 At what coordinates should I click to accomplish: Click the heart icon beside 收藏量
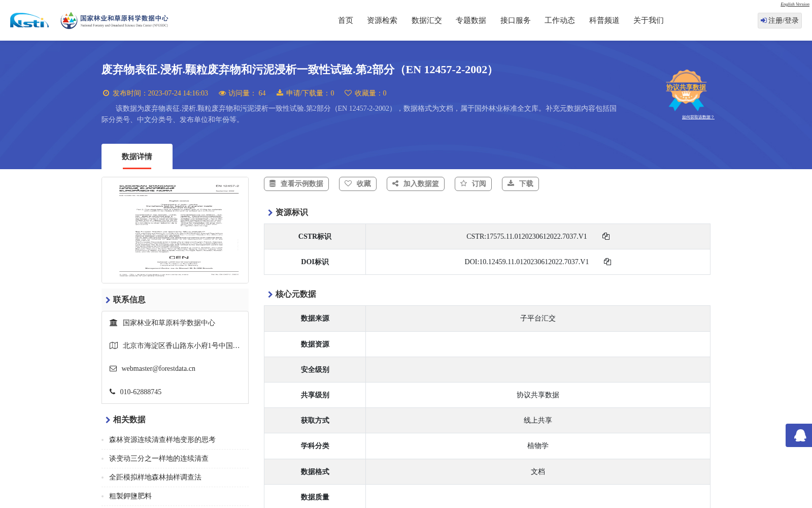point(348,93)
